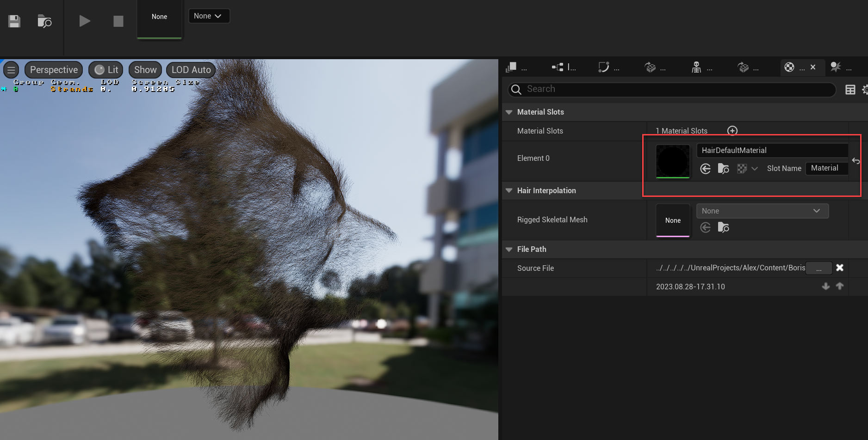868x440 pixels.
Task: Click the None preview thumbnail in toolbar
Action: (x=159, y=18)
